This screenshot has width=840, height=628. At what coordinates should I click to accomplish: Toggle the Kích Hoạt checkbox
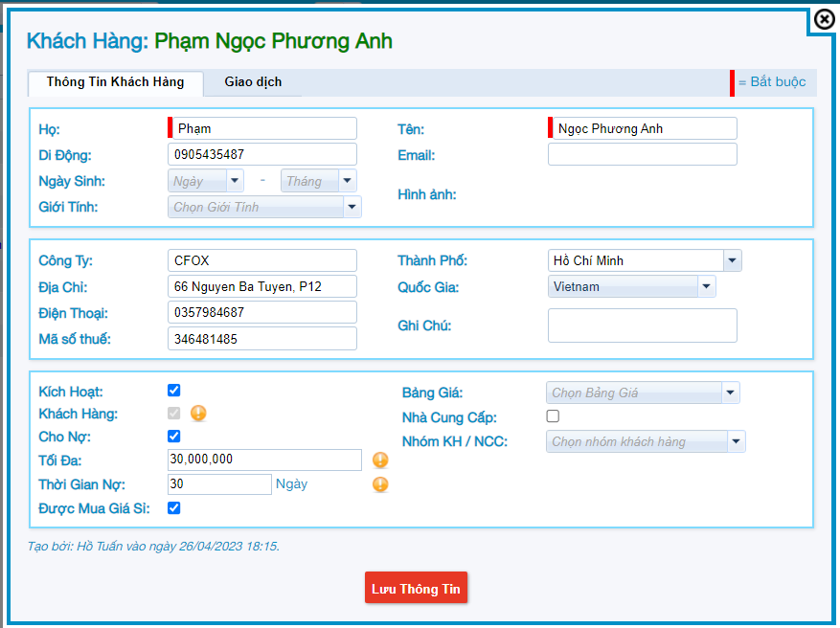(x=173, y=391)
